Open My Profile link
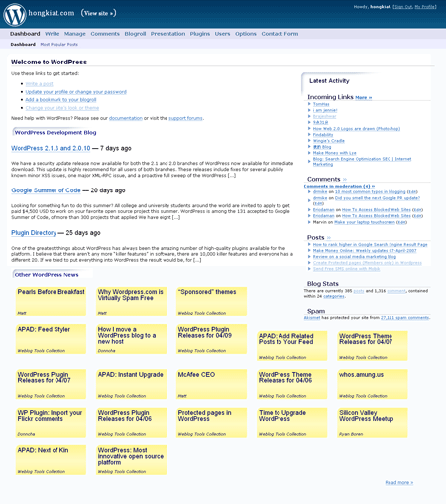 425,7
